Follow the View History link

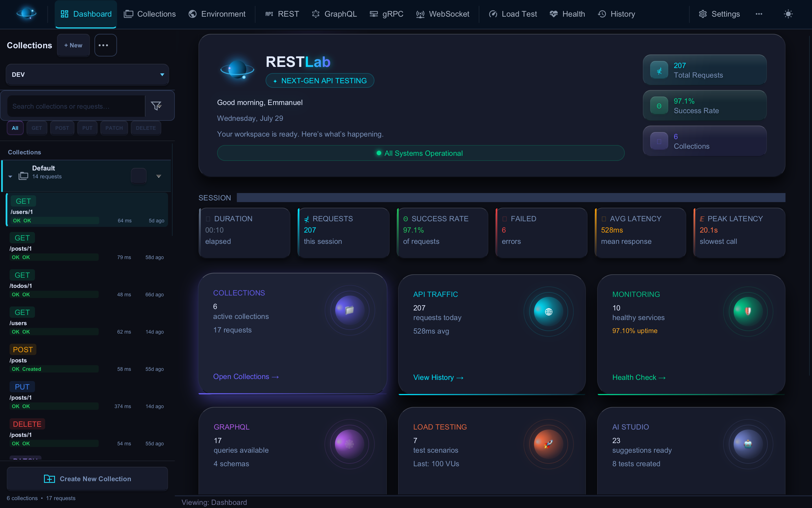coord(438,378)
